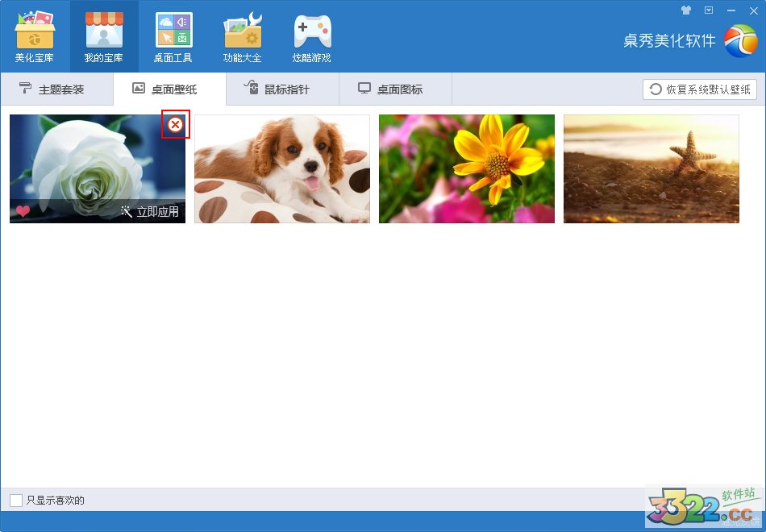Click the shirt-shaped skin icon
This screenshot has height=532, width=766.
click(686, 10)
